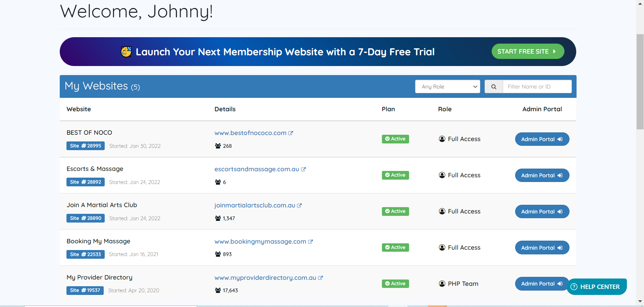Open joinmartialartsclub.com.au website link
This screenshot has height=307, width=644.
(255, 205)
